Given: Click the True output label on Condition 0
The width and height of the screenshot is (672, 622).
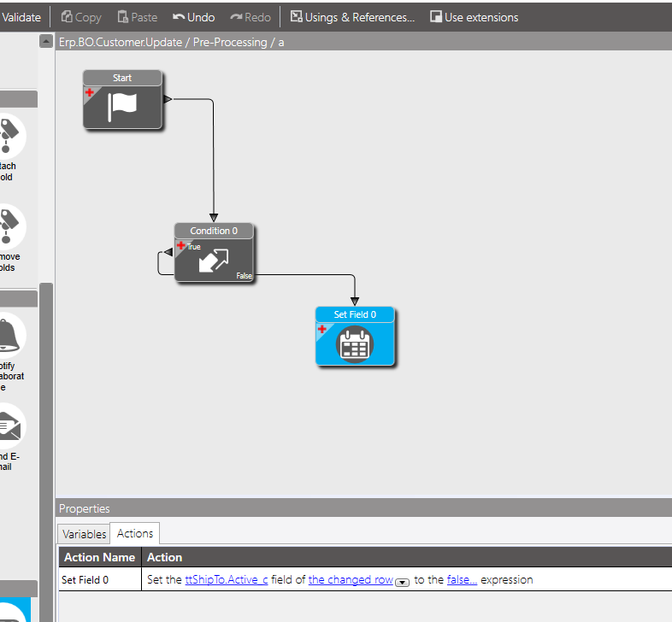Looking at the screenshot, I should click(194, 247).
